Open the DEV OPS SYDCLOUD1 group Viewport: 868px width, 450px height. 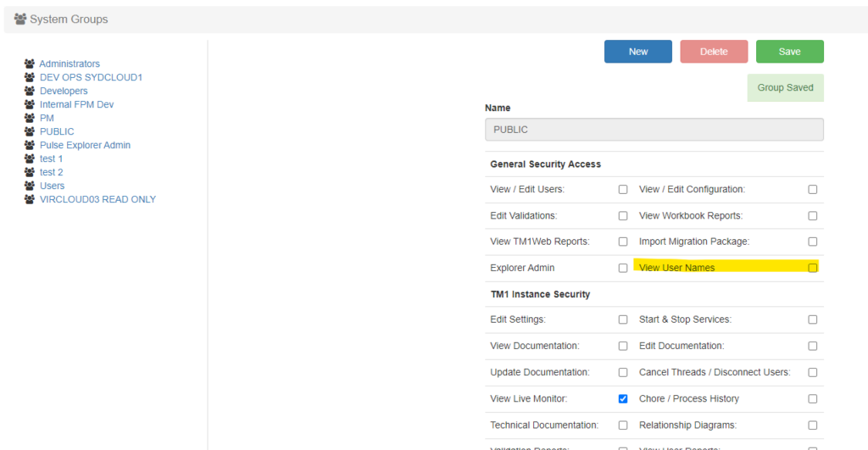coord(91,77)
